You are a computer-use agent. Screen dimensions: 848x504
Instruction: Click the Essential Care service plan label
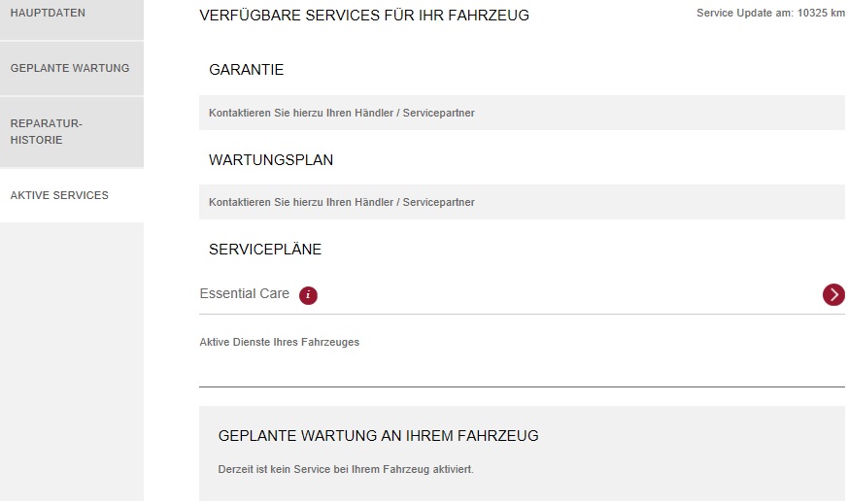tap(244, 293)
